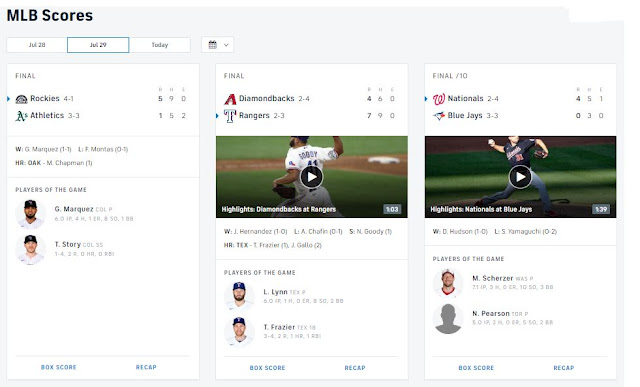Open T. Story player name
Image resolution: width=640 pixels, height=387 pixels.
point(68,244)
